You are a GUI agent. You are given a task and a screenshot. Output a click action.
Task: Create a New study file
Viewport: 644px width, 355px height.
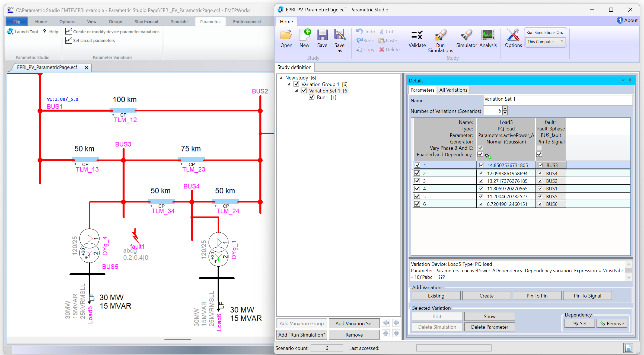click(304, 35)
